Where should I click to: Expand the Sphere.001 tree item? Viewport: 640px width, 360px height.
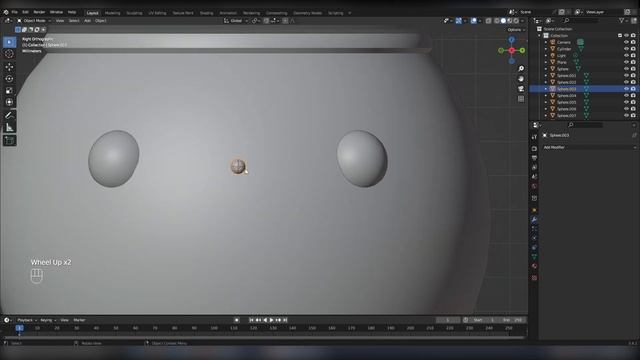coord(546,76)
